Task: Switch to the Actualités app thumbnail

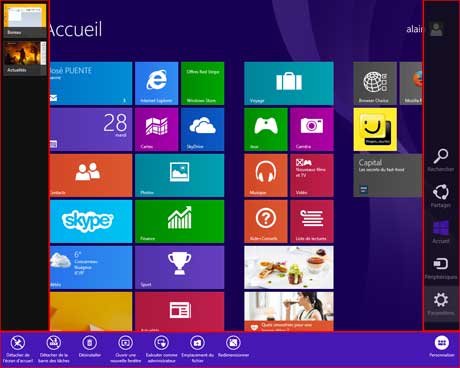Action: click(x=25, y=57)
